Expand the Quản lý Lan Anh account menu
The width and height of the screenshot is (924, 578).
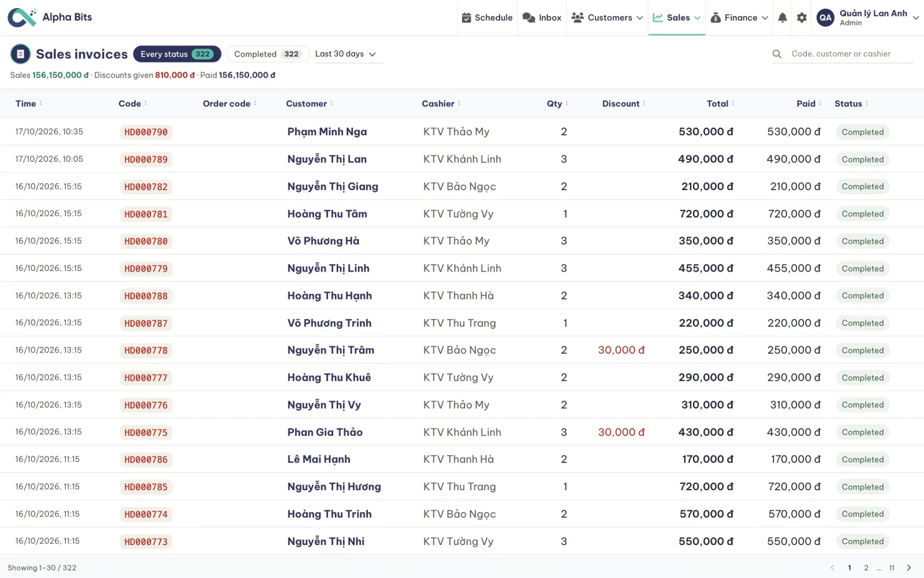point(868,17)
